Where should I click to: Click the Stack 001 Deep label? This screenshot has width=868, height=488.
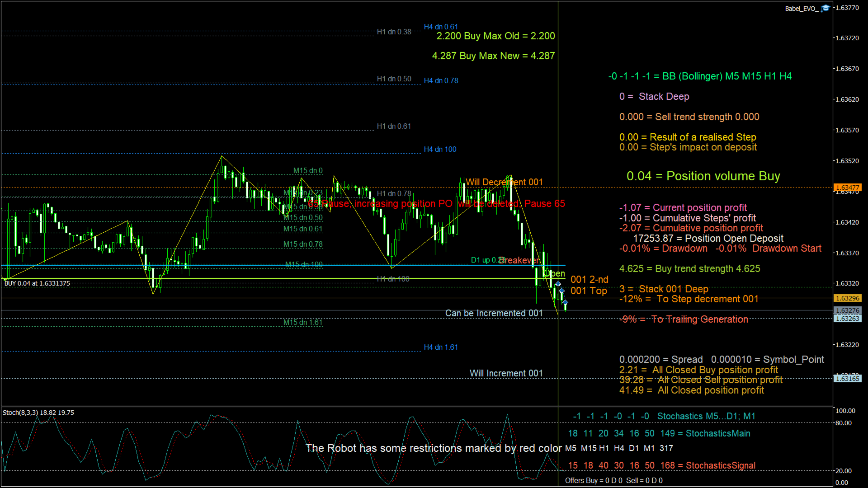click(x=664, y=289)
